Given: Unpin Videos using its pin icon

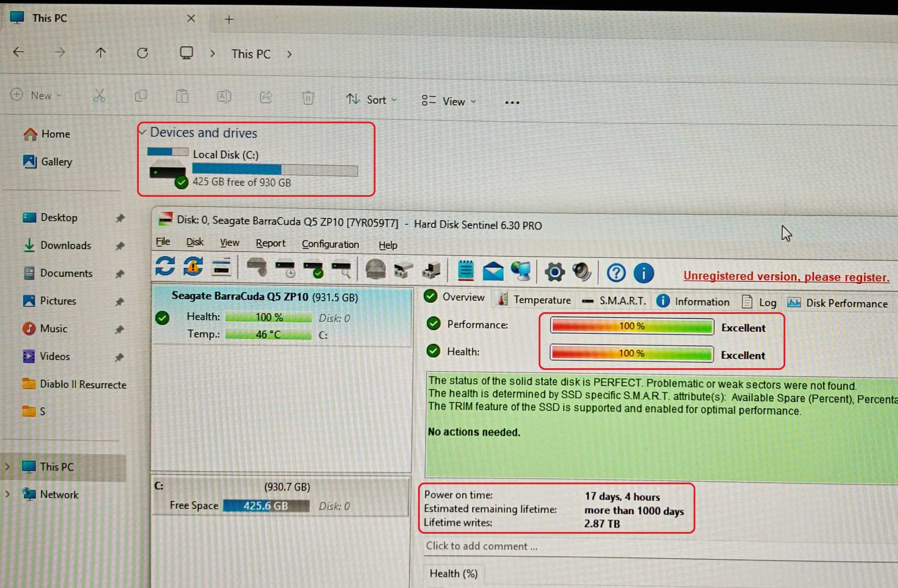Looking at the screenshot, I should point(120,357).
